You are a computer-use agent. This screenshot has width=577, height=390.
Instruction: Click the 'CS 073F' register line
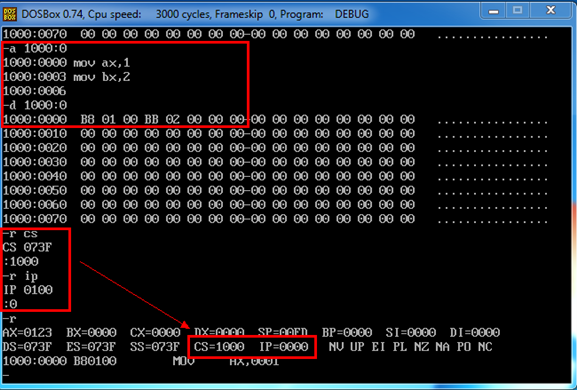point(28,247)
